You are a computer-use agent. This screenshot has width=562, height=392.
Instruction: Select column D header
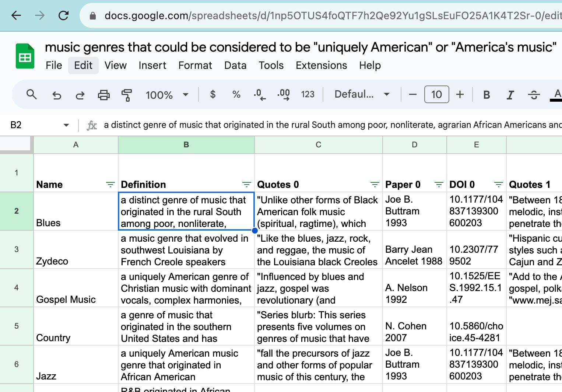(x=415, y=145)
